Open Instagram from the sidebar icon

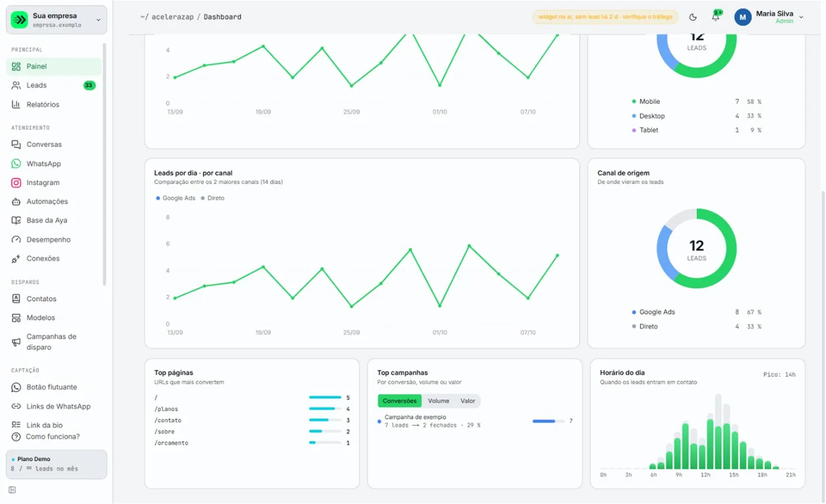click(x=16, y=183)
